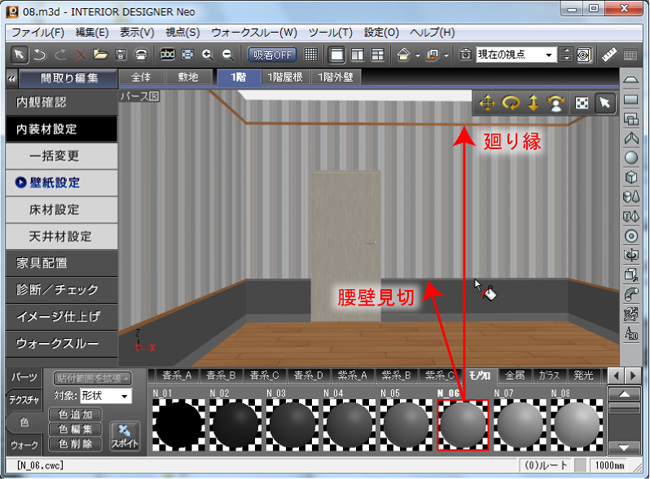
Task: Toggle the grid display icon
Action: point(311,54)
